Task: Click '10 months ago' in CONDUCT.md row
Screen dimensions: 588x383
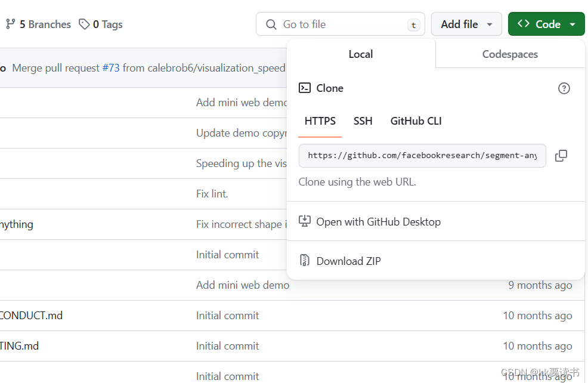Action: pyautogui.click(x=537, y=316)
